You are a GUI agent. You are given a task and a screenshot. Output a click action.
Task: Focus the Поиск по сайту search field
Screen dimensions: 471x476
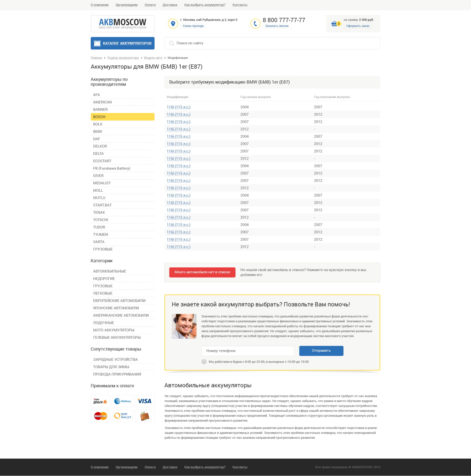[272, 43]
